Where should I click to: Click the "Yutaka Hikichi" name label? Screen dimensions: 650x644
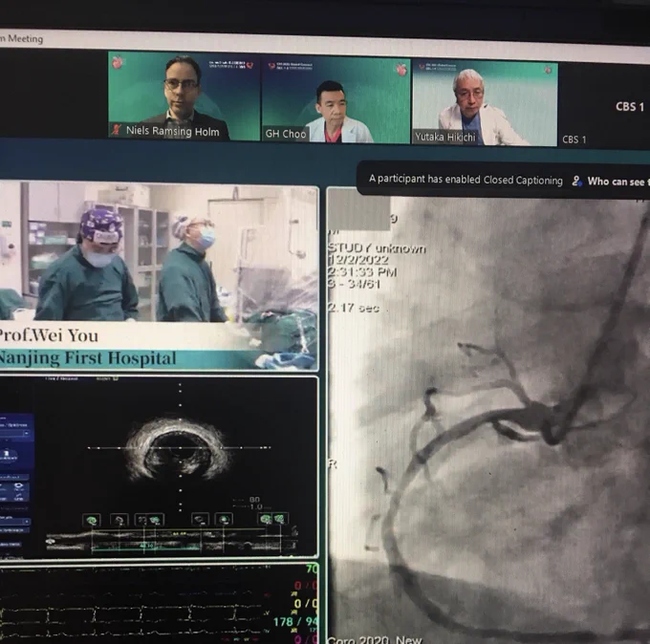[x=445, y=137]
